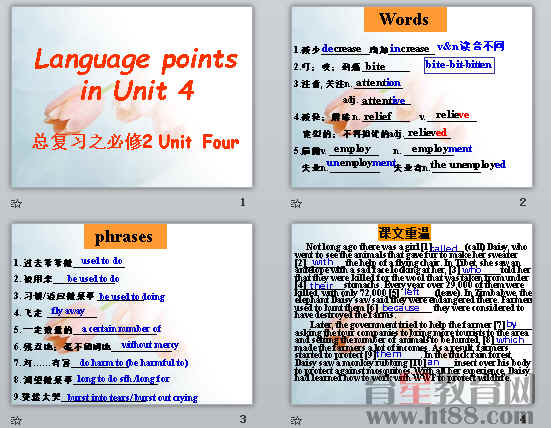
Task: Click the 'without mercy' phrase answer
Action: click(150, 345)
